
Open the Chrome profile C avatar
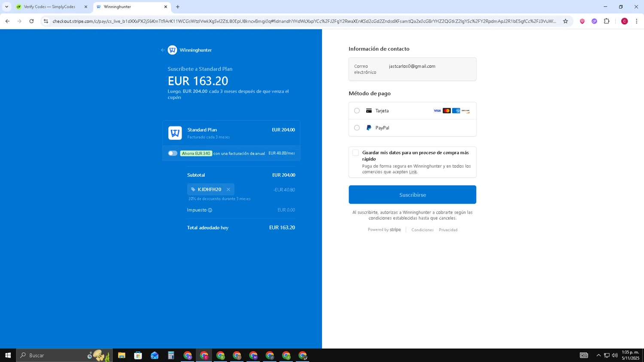pyautogui.click(x=624, y=21)
